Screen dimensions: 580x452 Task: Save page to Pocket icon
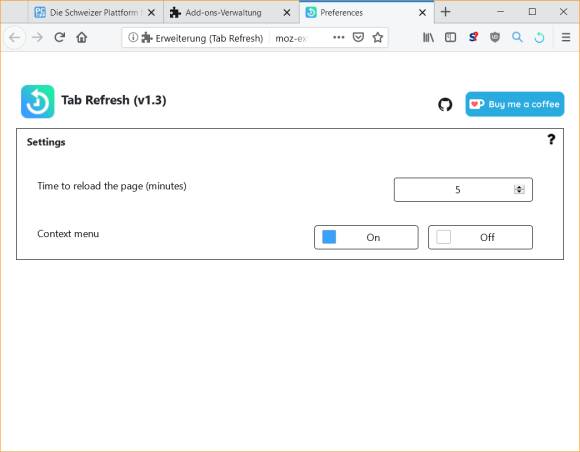tap(358, 37)
